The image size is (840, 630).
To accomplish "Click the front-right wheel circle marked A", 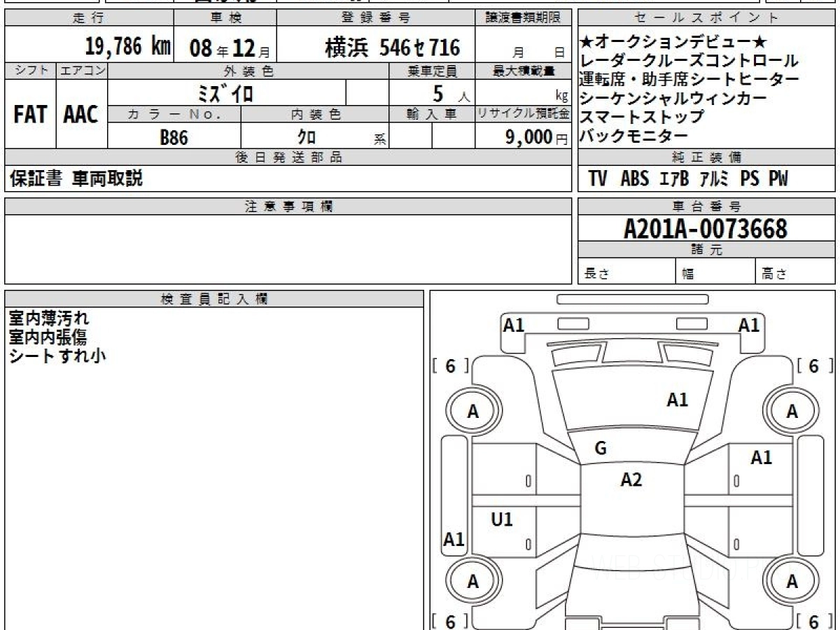I will [792, 412].
